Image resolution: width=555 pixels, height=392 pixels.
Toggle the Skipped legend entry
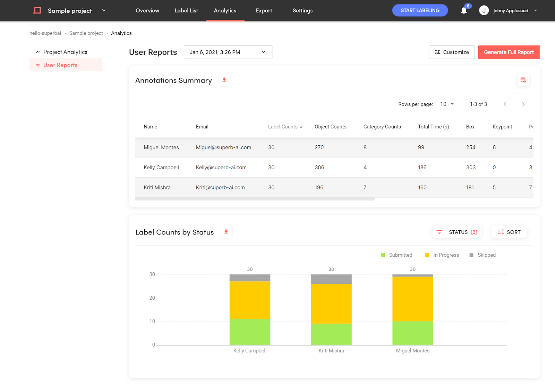click(x=483, y=255)
